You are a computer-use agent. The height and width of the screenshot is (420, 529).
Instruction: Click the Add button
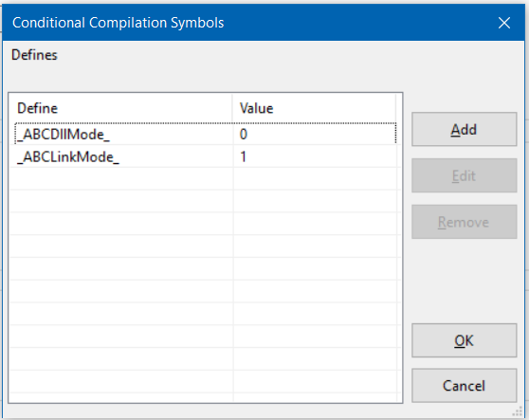464,129
